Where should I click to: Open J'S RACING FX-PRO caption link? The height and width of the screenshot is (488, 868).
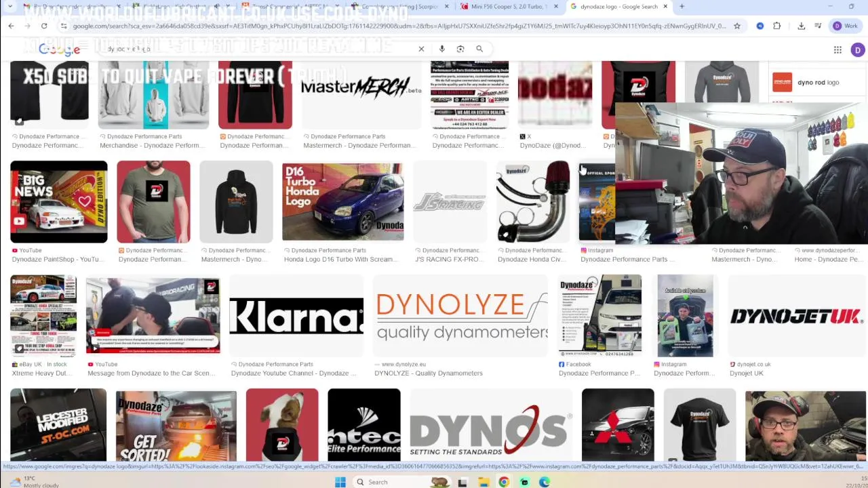point(449,259)
